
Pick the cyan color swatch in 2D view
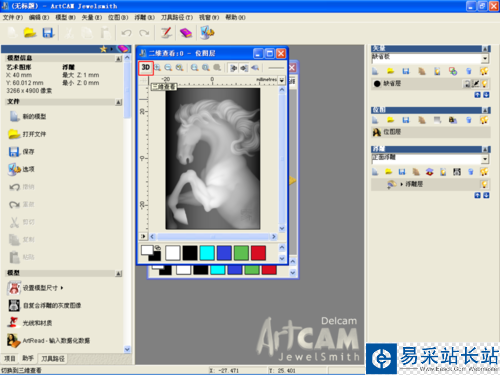point(207,253)
